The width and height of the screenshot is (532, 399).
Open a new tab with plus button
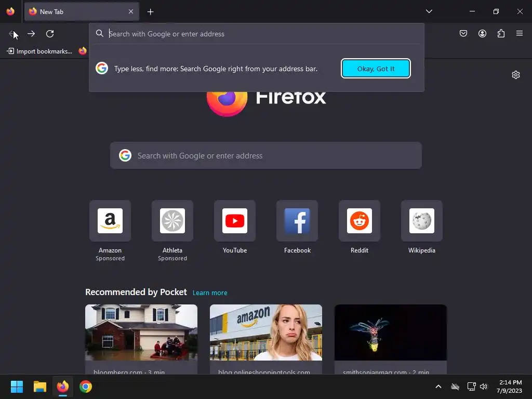click(150, 12)
